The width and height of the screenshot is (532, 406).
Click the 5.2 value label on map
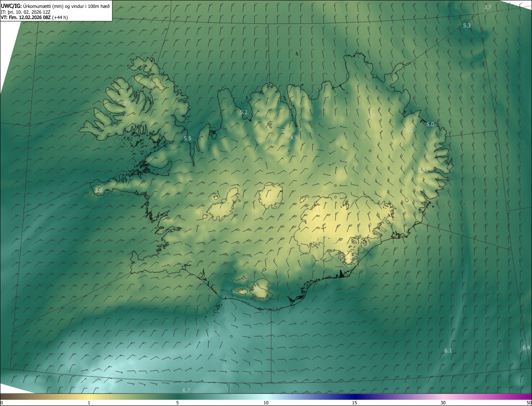(244, 113)
